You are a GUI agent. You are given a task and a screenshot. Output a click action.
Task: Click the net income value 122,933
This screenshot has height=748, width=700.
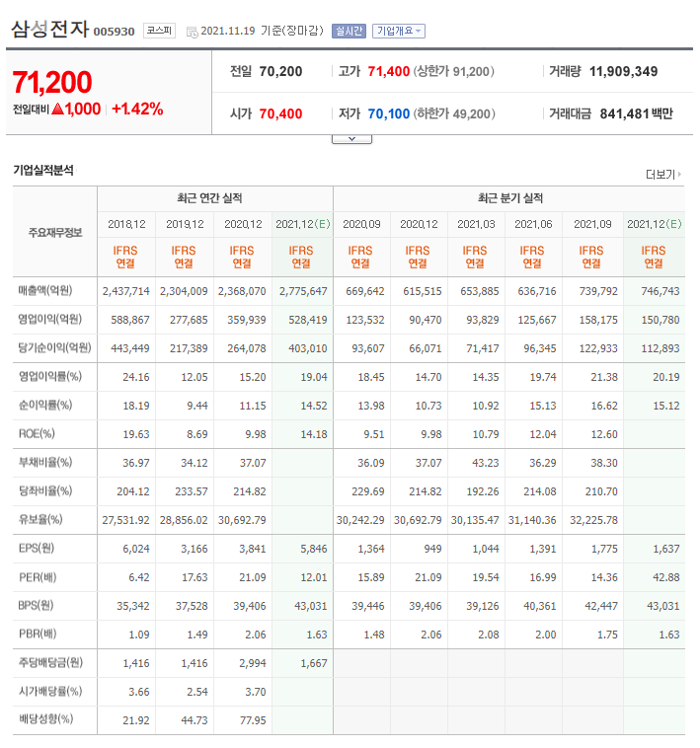[598, 348]
